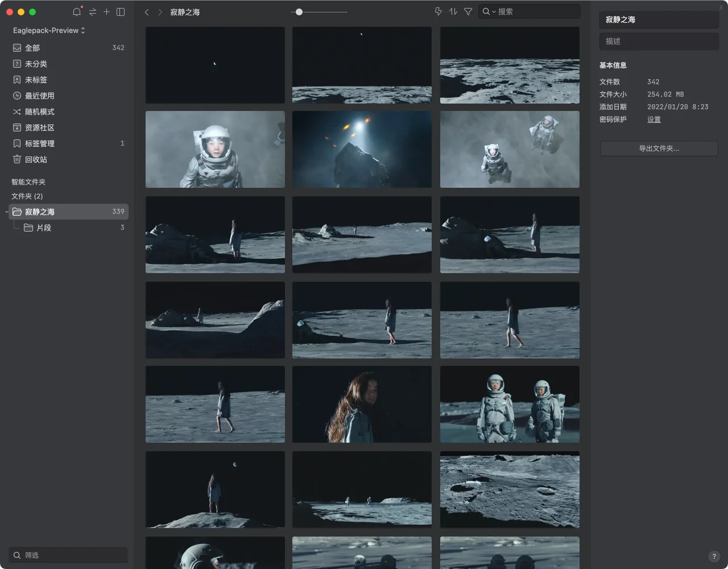This screenshot has width=728, height=569.
Task: Select 全部 in the sidebar
Action: tap(68, 48)
